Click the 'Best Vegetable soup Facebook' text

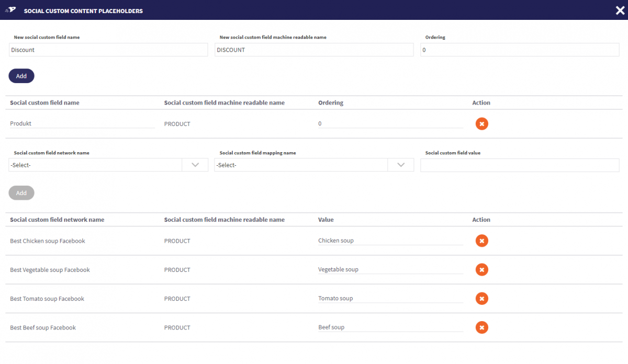click(50, 270)
